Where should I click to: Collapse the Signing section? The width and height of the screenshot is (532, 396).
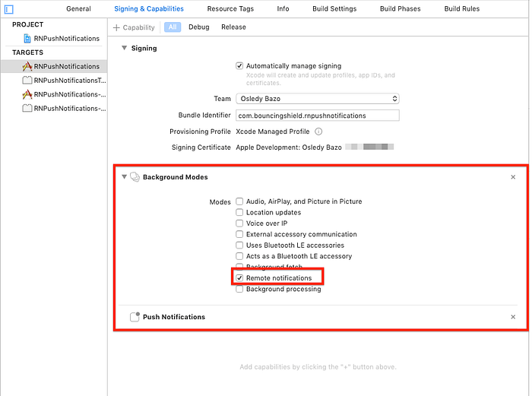click(124, 48)
